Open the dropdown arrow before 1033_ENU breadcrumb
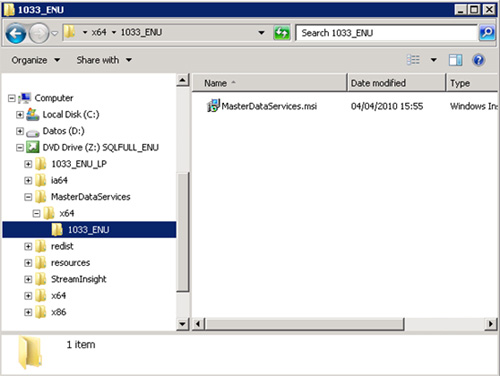 click(x=114, y=32)
